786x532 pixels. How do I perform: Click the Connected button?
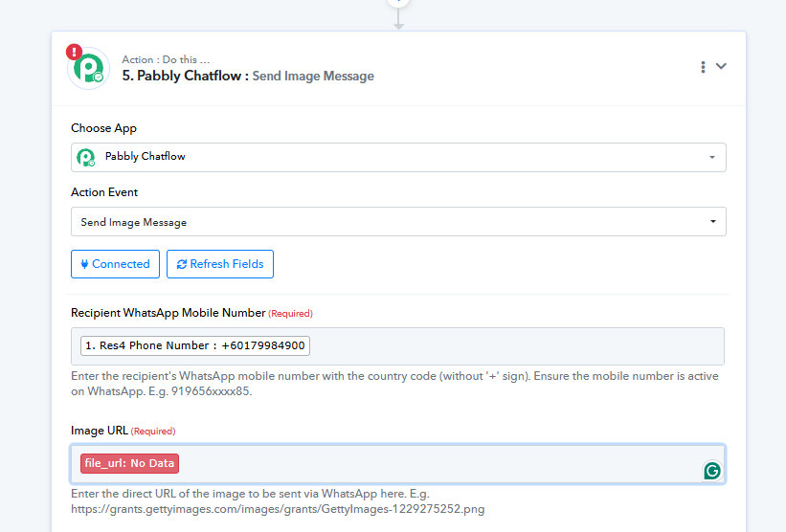pos(115,264)
